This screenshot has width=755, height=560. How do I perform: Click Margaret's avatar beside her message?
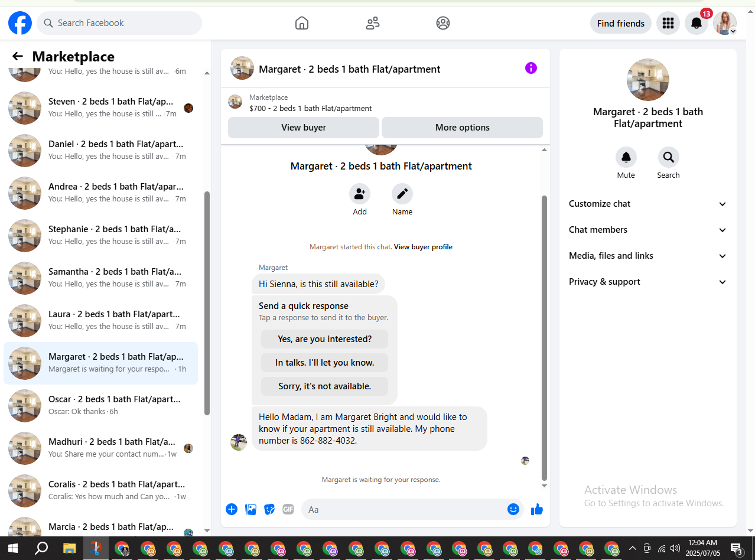pyautogui.click(x=239, y=442)
